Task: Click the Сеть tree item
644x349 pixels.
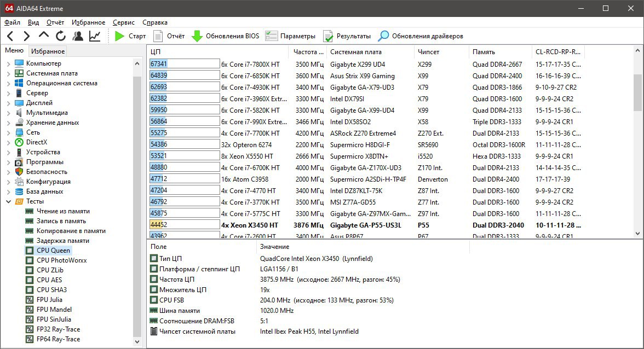Action: 33,132
